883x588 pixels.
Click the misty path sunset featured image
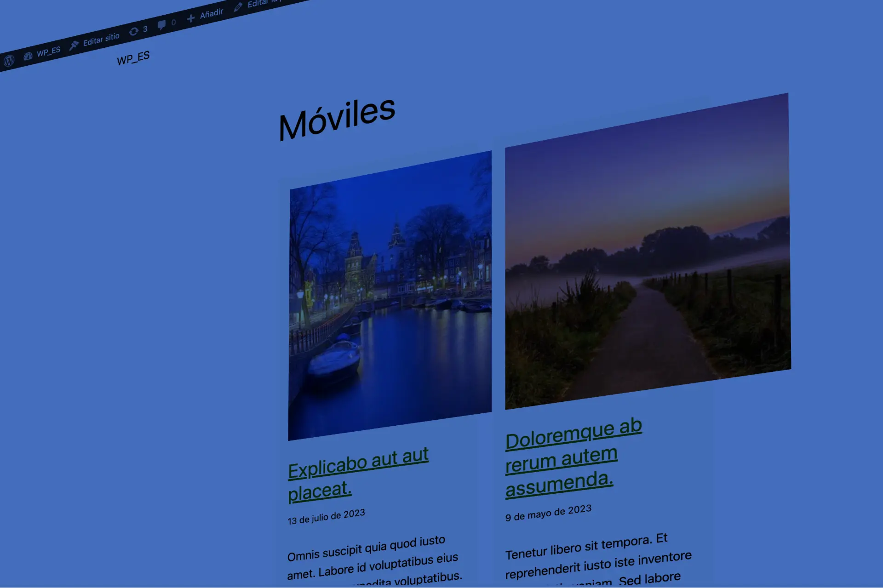648,251
